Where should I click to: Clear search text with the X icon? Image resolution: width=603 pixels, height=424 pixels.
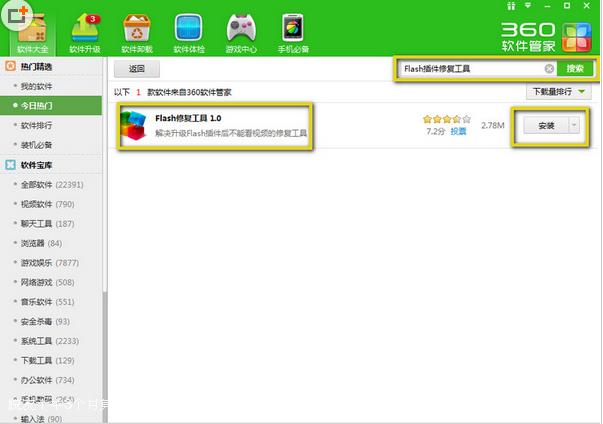pos(549,69)
